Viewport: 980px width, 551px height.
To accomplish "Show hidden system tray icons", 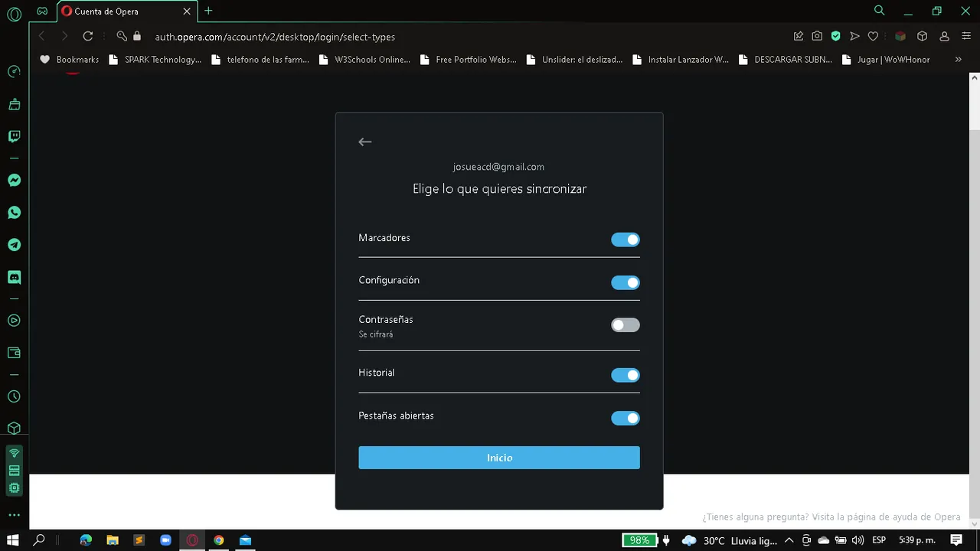I will pos(789,540).
